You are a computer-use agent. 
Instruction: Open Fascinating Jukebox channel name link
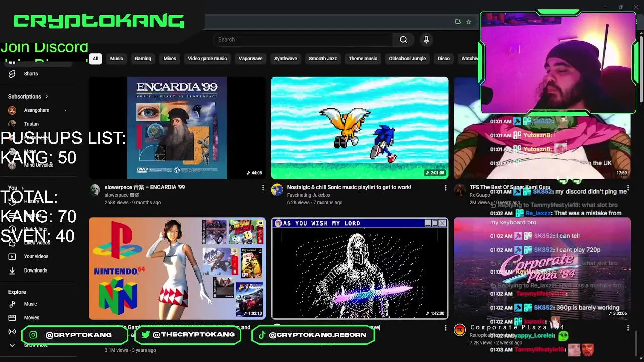[x=308, y=195]
